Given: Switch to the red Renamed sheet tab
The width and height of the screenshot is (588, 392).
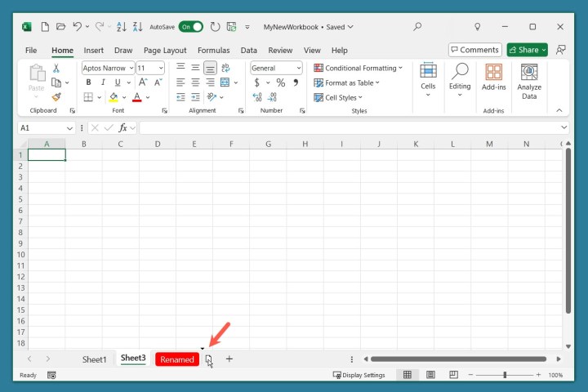Looking at the screenshot, I should pos(177,359).
